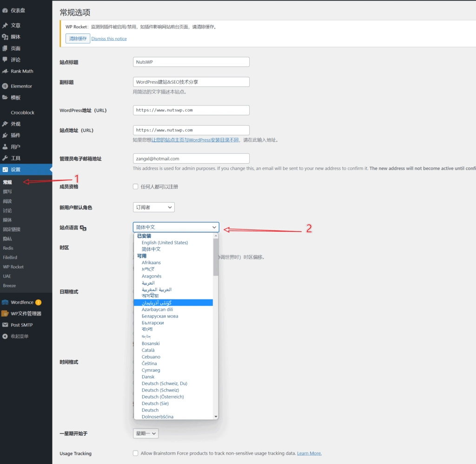Viewport: 476px width, 464px height.
Task: Open the new user default role dropdown
Action: click(153, 207)
